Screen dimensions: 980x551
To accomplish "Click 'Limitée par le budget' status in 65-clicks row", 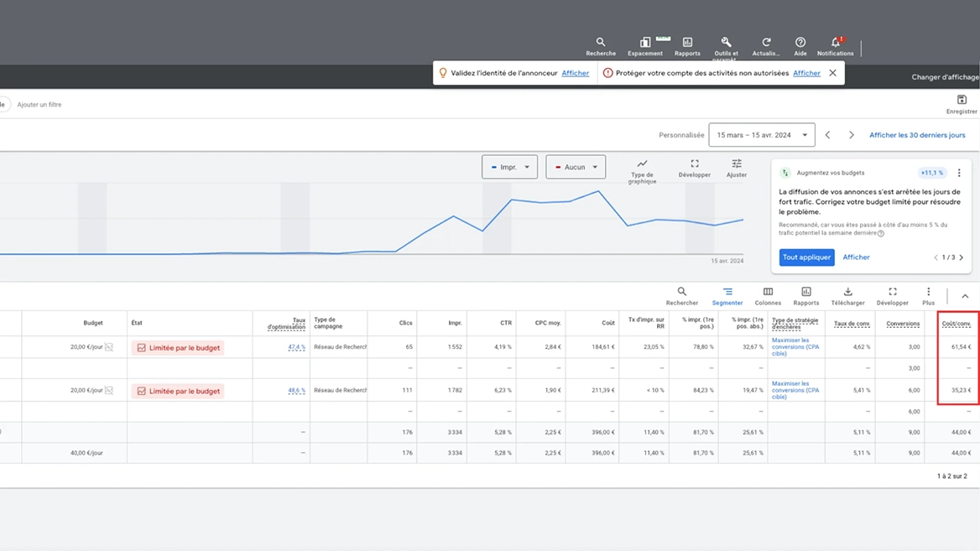I will coord(178,347).
